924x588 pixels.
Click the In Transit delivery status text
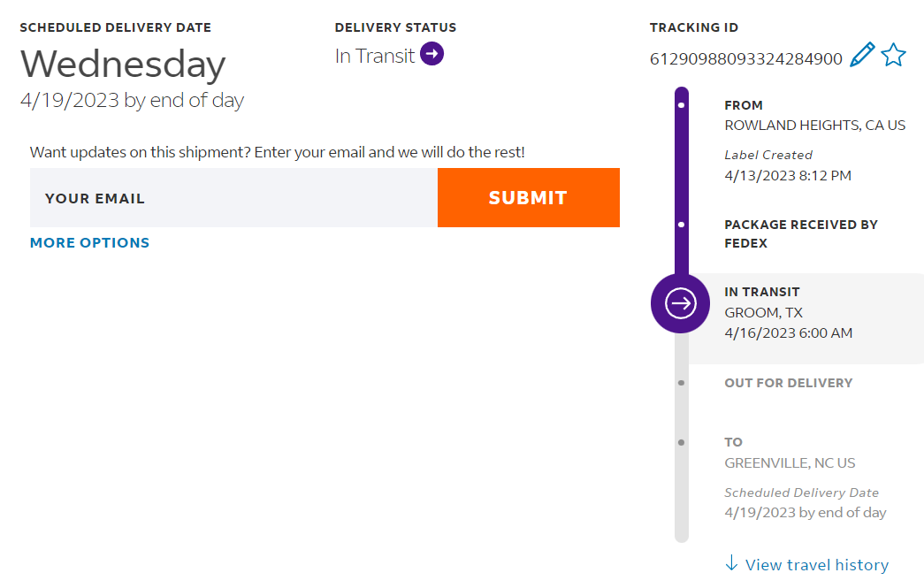(375, 56)
